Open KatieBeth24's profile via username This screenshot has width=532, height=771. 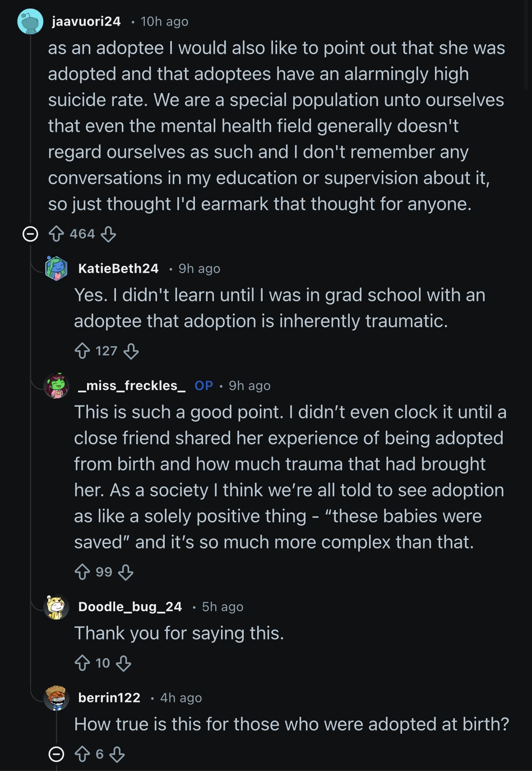pos(118,268)
